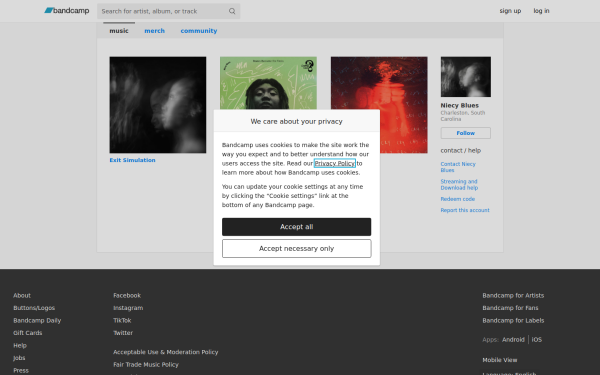600x375 pixels.
Task: Open the Redeem code link
Action: coord(458,199)
